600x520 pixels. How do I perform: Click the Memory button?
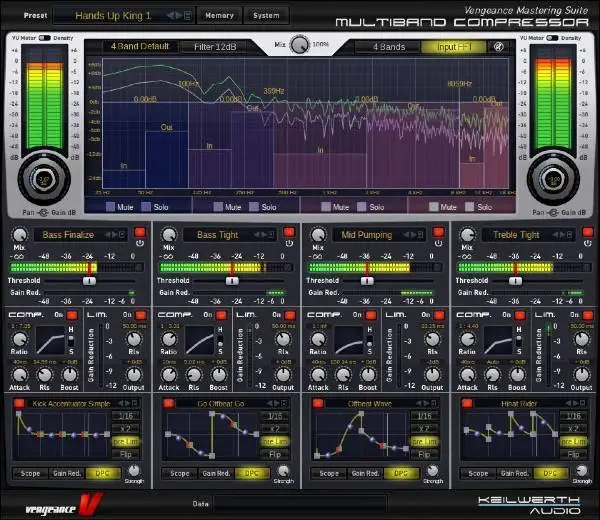[x=218, y=16]
